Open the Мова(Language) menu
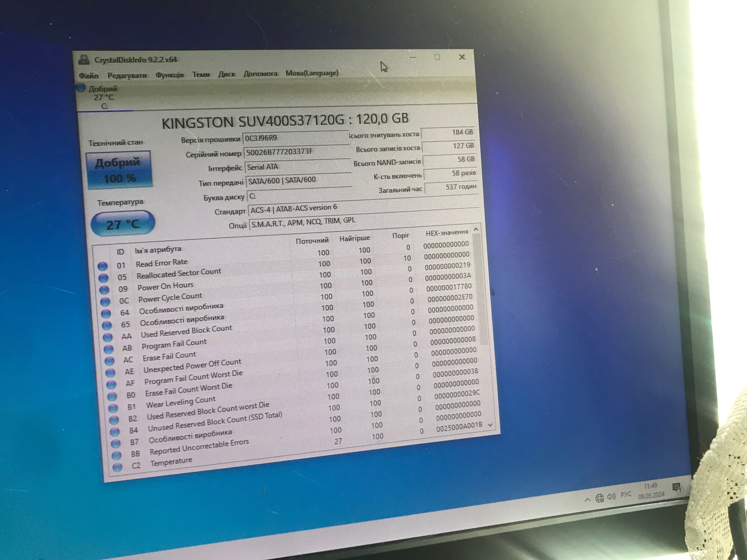 (x=312, y=73)
